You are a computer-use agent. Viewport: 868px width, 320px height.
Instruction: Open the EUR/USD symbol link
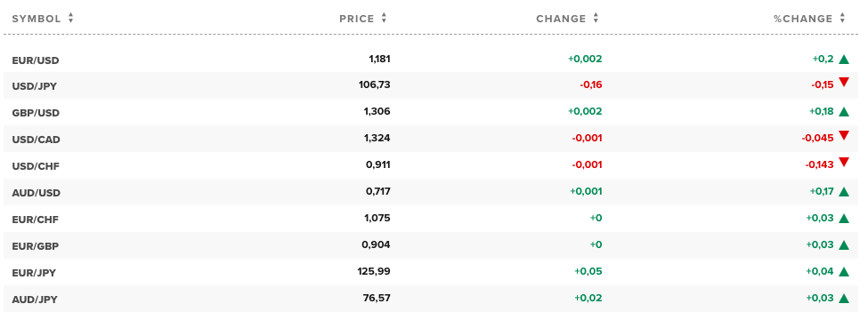coord(36,60)
